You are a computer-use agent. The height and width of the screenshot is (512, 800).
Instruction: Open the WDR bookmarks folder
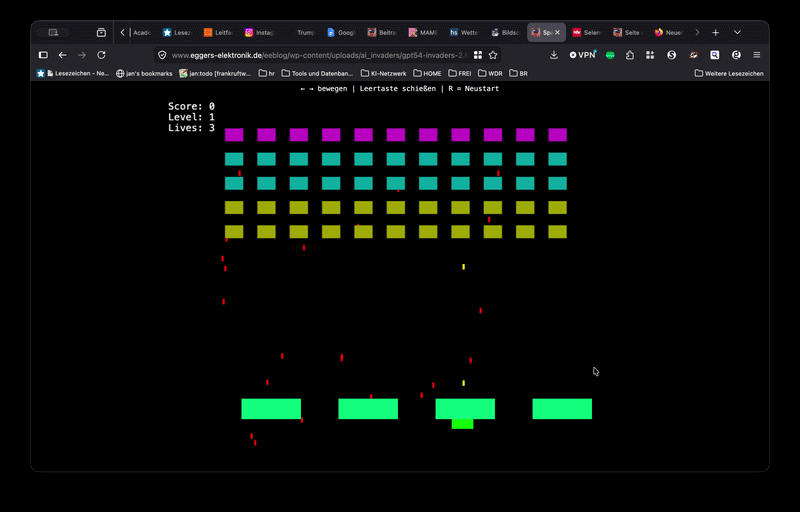coord(490,73)
